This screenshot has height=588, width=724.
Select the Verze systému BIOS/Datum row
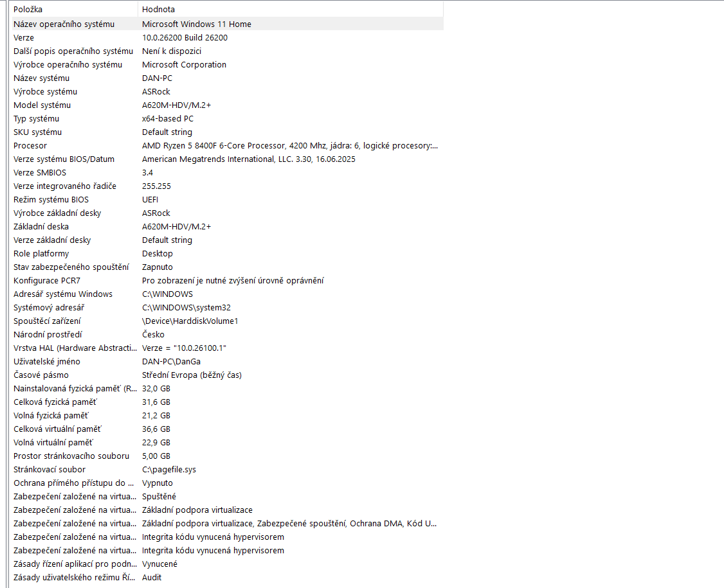click(x=64, y=159)
